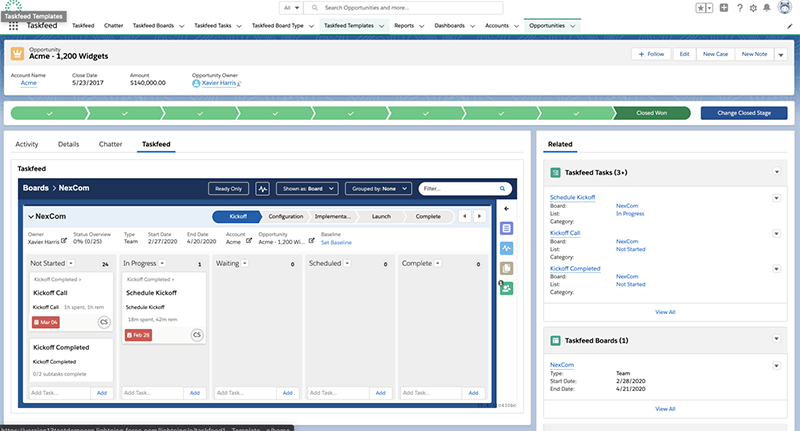Click the filter search magnifier icon
Screen dimensions: 800x431
click(x=503, y=189)
